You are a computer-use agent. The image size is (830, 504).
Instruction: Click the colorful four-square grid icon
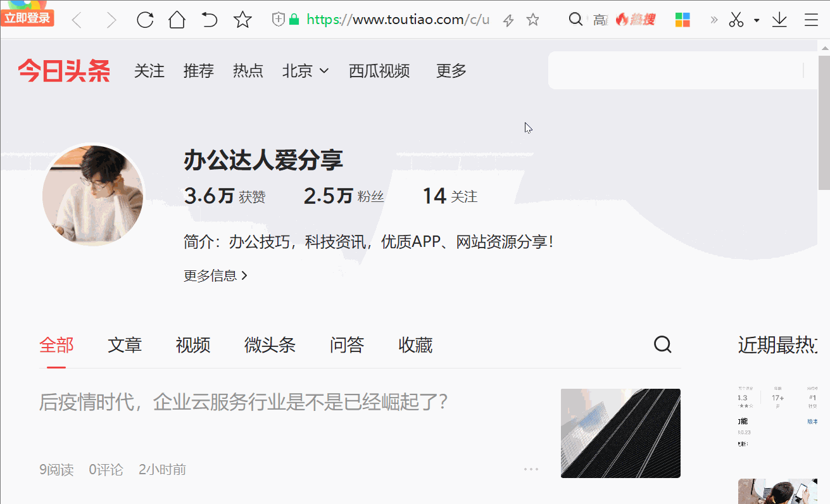682,20
